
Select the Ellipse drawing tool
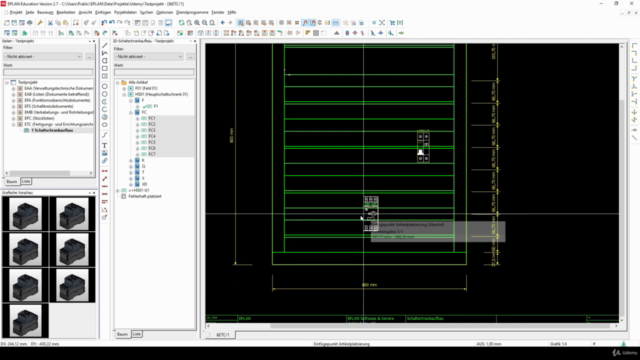click(x=105, y=125)
